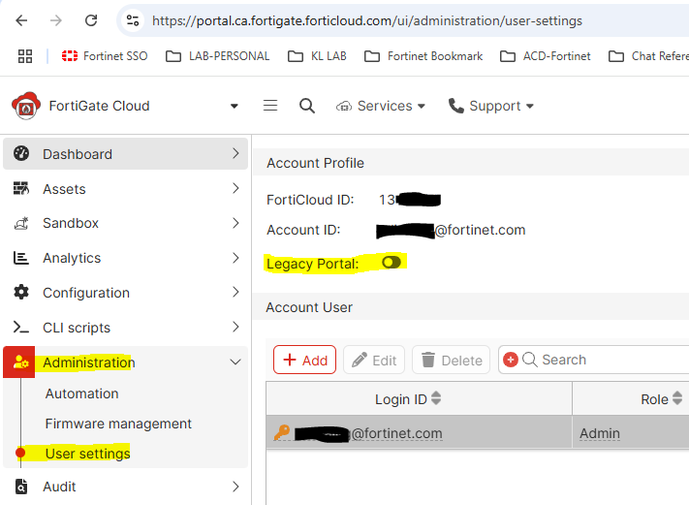689x505 pixels.
Task: Collapse the Administration section chevron
Action: (235, 363)
